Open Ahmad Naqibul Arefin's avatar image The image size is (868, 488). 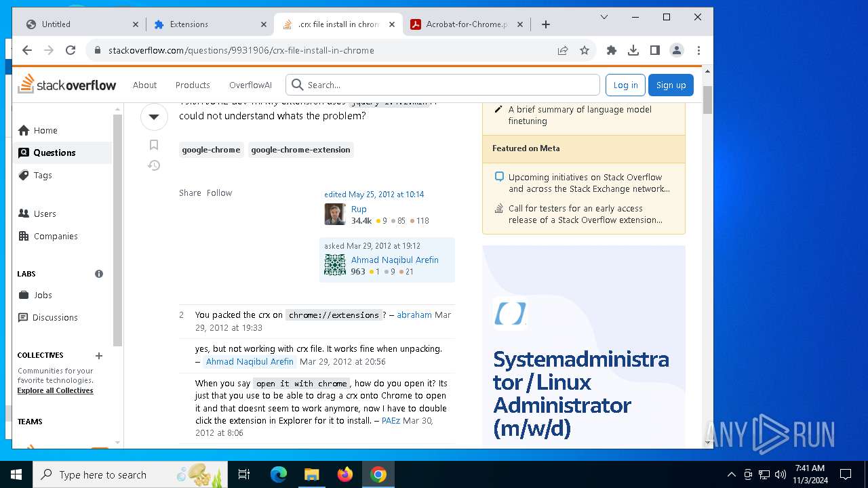(x=335, y=265)
